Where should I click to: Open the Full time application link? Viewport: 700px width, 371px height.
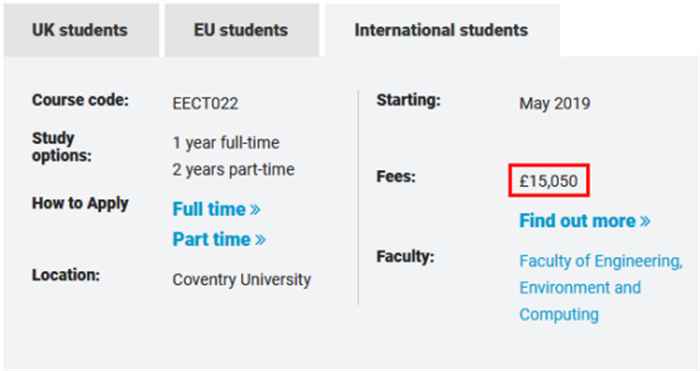(x=217, y=209)
